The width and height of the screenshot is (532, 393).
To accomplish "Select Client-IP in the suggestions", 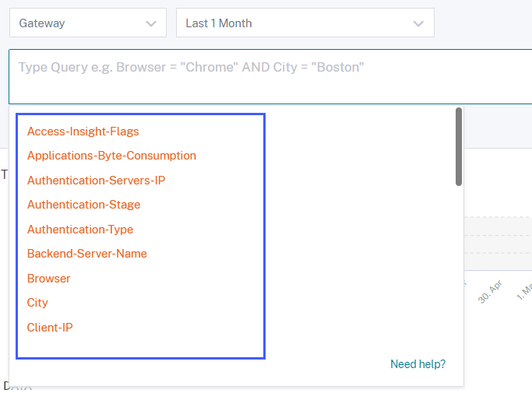I will 50,328.
